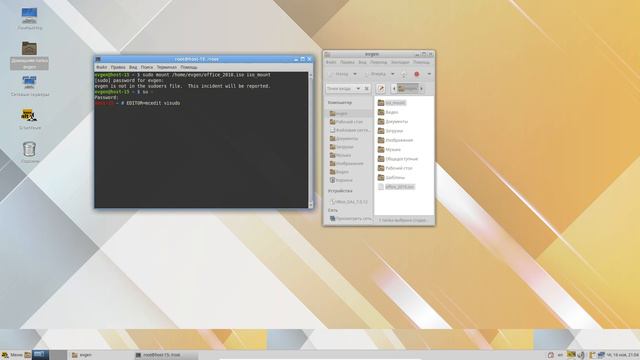This screenshot has height=360, width=640.
Task: Open Файл menu in file manager
Action: [331, 62]
